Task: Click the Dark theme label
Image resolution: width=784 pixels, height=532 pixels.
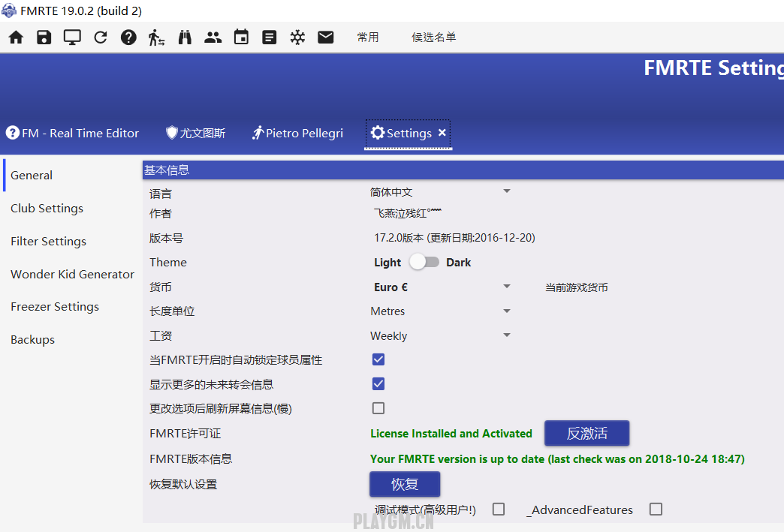Action: click(x=459, y=263)
